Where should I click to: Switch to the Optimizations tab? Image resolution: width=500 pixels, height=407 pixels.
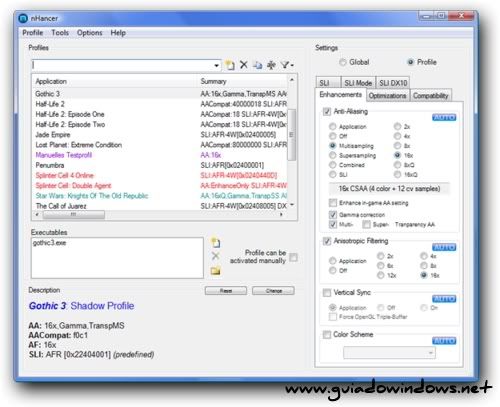[387, 96]
